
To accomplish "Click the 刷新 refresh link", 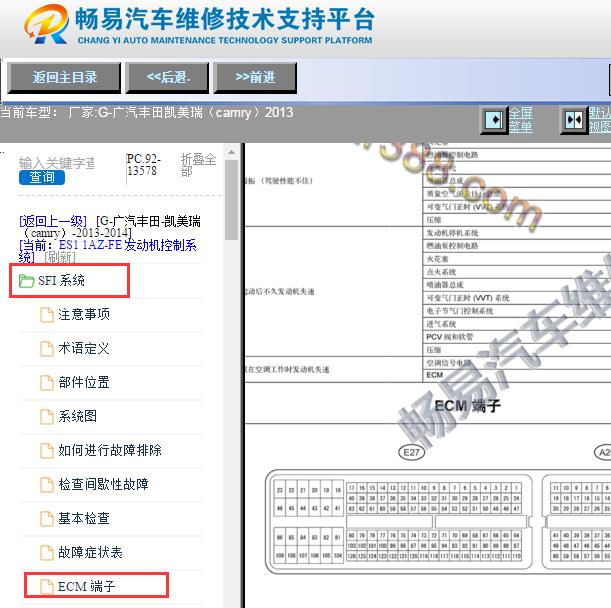I will tap(59, 257).
